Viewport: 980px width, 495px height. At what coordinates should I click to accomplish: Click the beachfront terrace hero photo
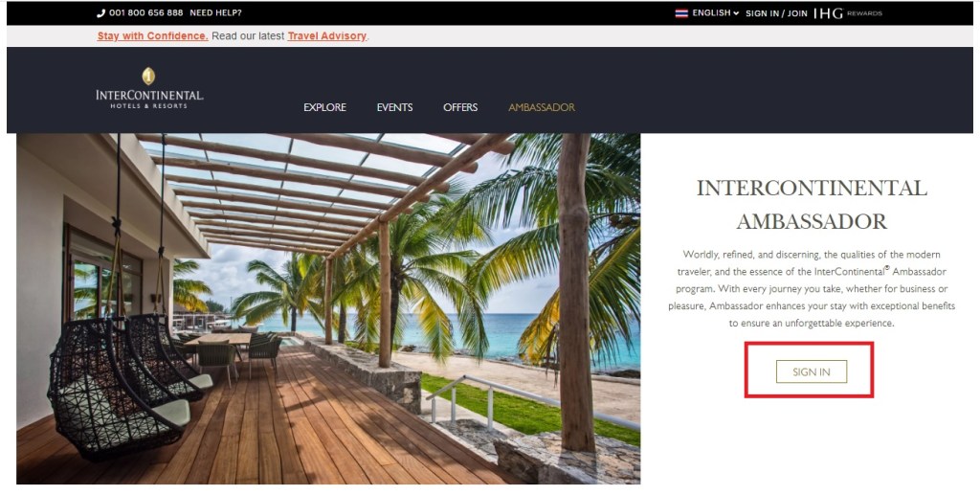tap(328, 308)
